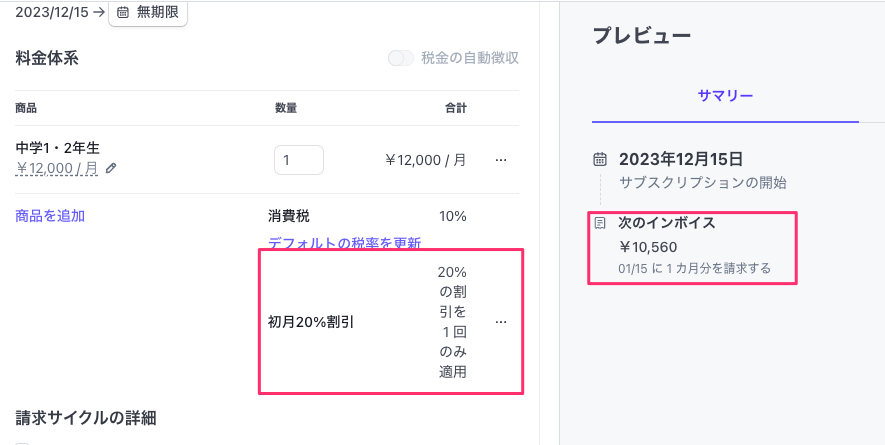Click the pencil edit icon beside ¥12,000 / 月

tap(111, 168)
